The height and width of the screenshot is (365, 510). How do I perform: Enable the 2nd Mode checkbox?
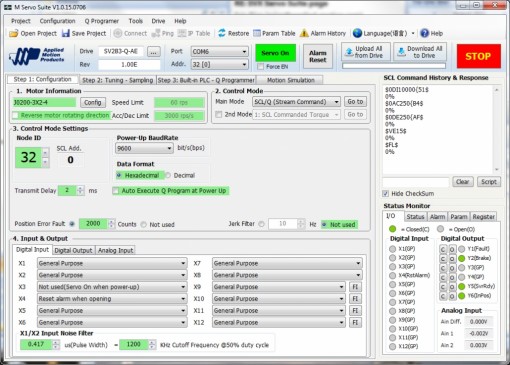(x=219, y=114)
